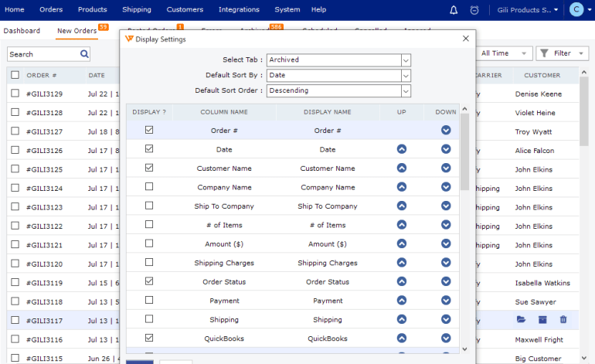Image resolution: width=595 pixels, height=364 pixels.
Task: Move Date row down
Action: 446,149
